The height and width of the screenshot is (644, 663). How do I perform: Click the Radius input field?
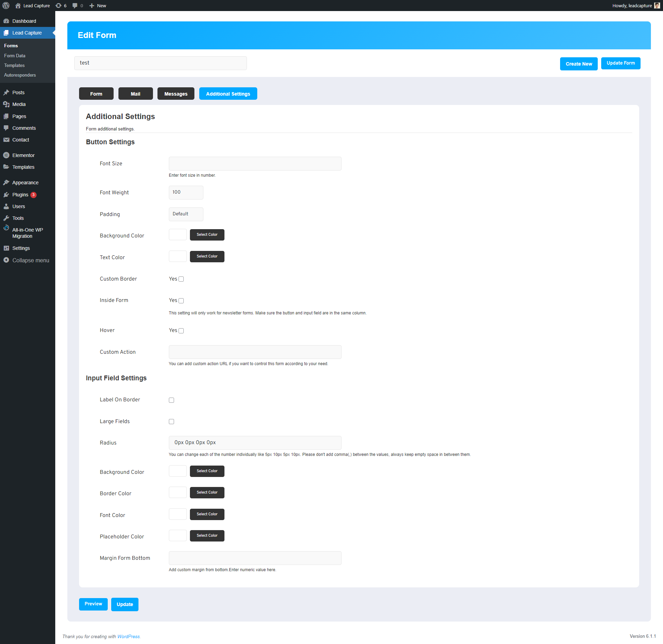pyautogui.click(x=255, y=443)
